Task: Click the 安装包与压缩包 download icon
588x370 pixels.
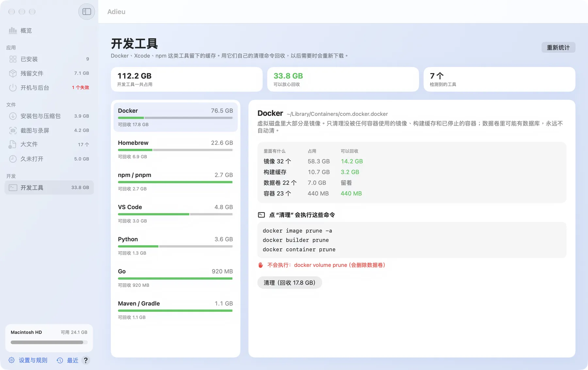Action: click(13, 116)
